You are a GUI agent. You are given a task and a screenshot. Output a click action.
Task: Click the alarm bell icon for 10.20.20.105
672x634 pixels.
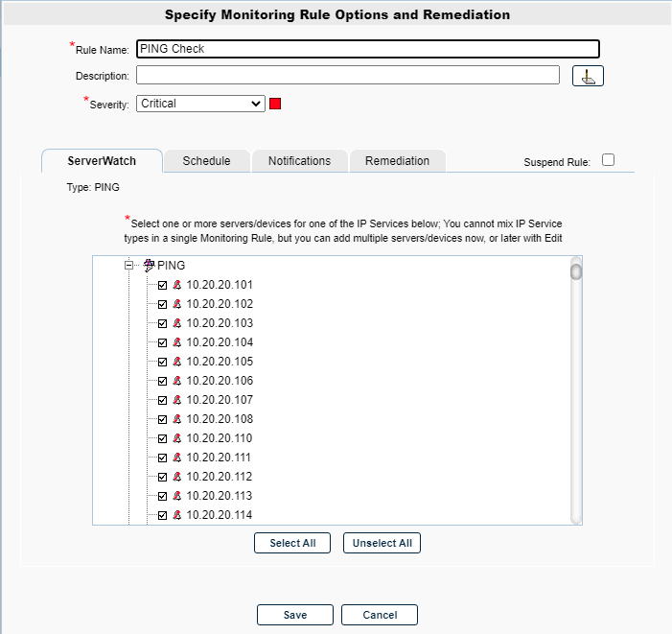pyautogui.click(x=177, y=362)
